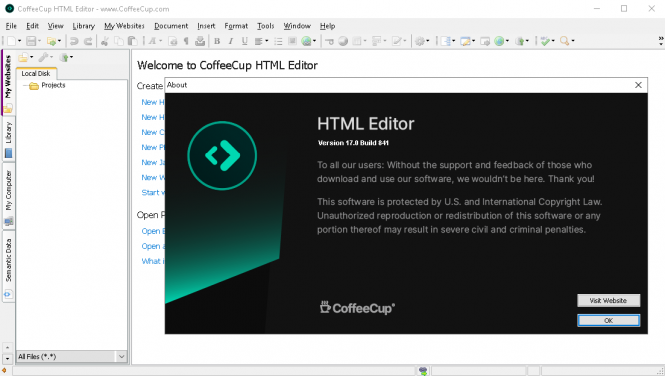
Task: Open the My Websites menu
Action: (x=124, y=26)
